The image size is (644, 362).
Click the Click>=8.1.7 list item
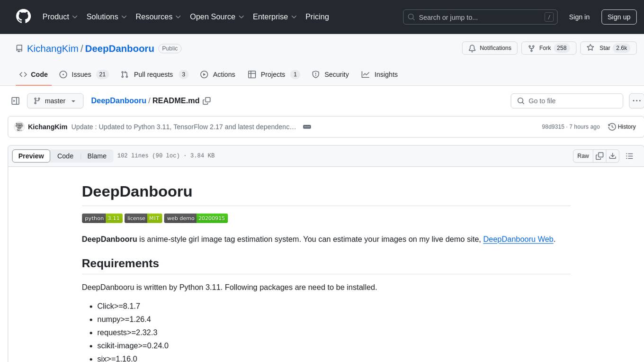click(x=119, y=306)
